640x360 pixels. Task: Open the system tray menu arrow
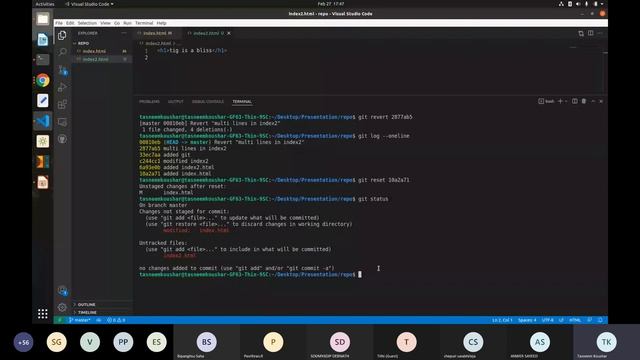(x=602, y=4)
